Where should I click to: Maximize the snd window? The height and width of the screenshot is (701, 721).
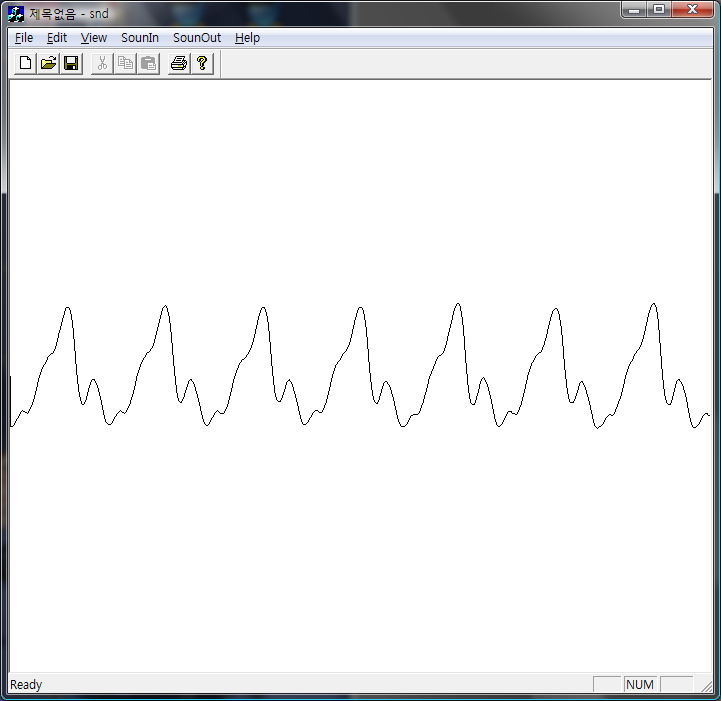click(x=659, y=9)
